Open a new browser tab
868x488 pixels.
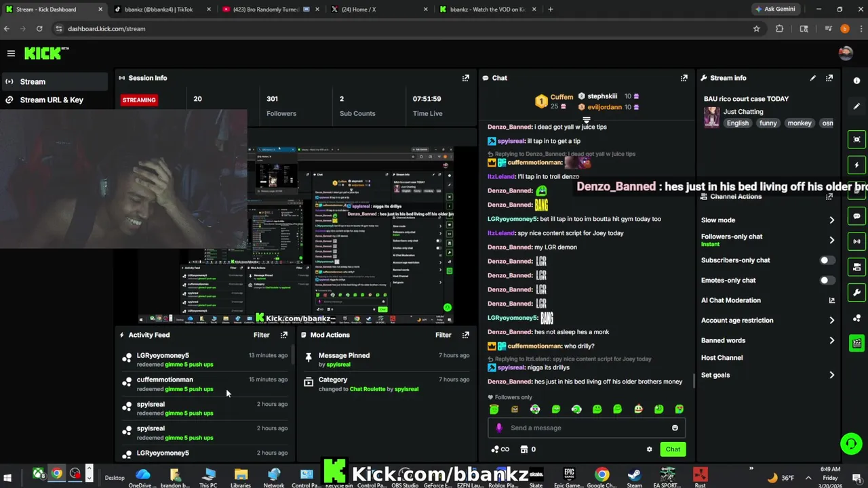[550, 9]
